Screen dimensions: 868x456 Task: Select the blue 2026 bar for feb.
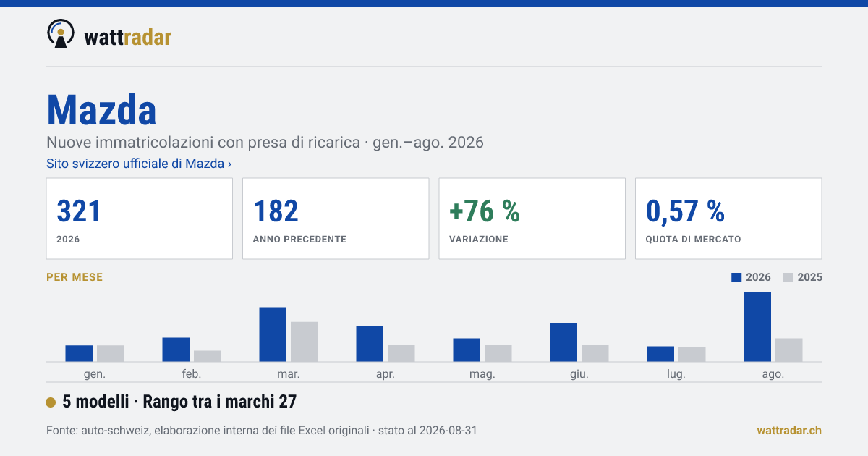click(x=176, y=350)
